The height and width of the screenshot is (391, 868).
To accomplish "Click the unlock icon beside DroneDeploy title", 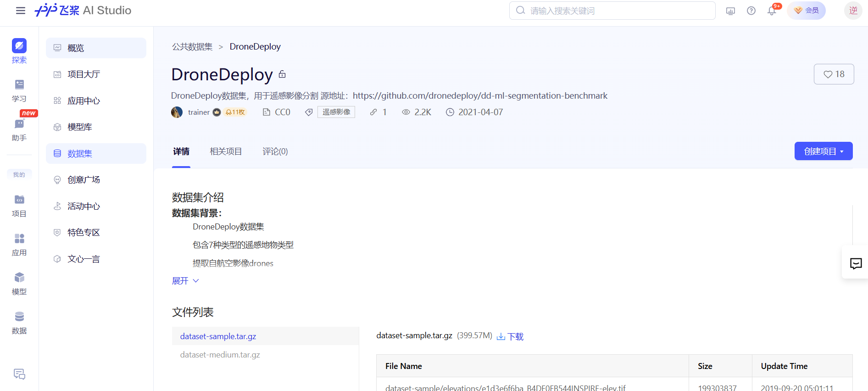I will click(x=282, y=74).
